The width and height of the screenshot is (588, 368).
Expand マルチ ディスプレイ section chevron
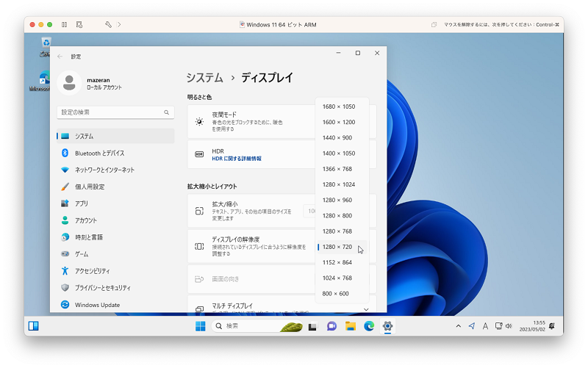click(x=366, y=309)
